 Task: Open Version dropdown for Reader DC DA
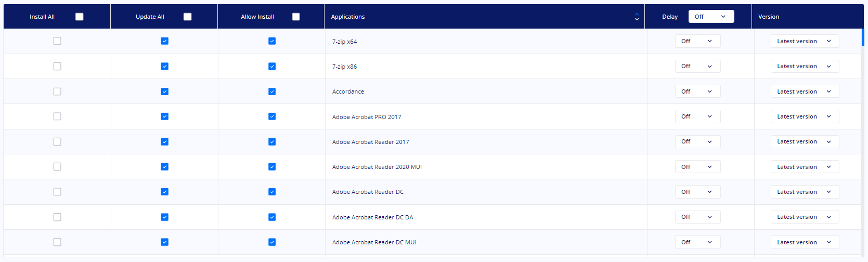[805, 217]
